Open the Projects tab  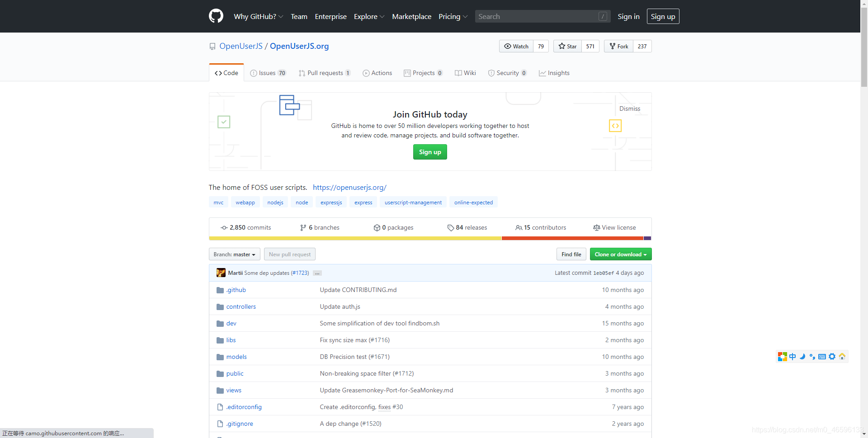[423, 73]
